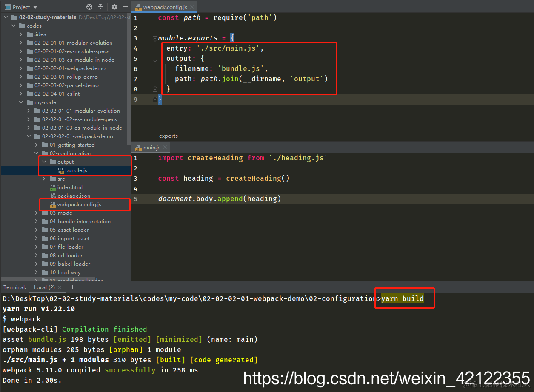Screen dimensions: 534x392
Task: Fold module.exports block at line 3 gutter
Action: 155,38
